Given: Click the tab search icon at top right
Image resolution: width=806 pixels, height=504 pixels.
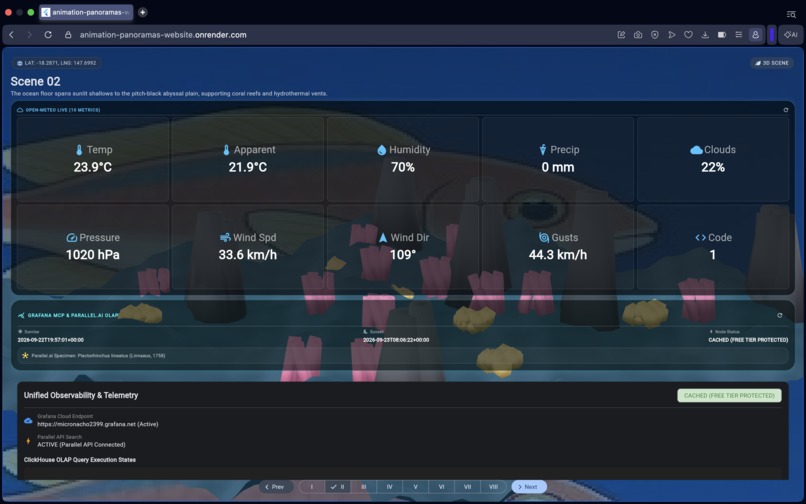Looking at the screenshot, I should [x=791, y=14].
